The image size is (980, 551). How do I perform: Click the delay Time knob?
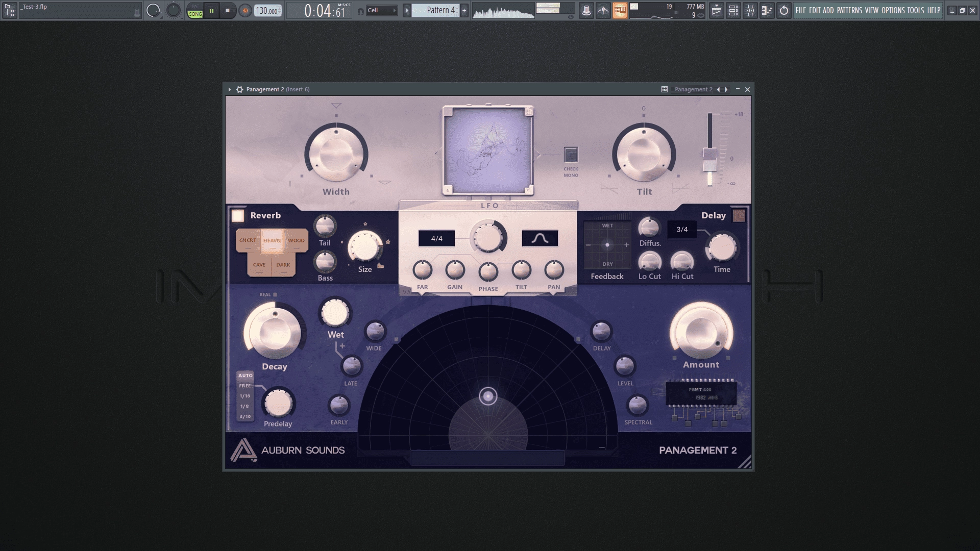click(722, 248)
